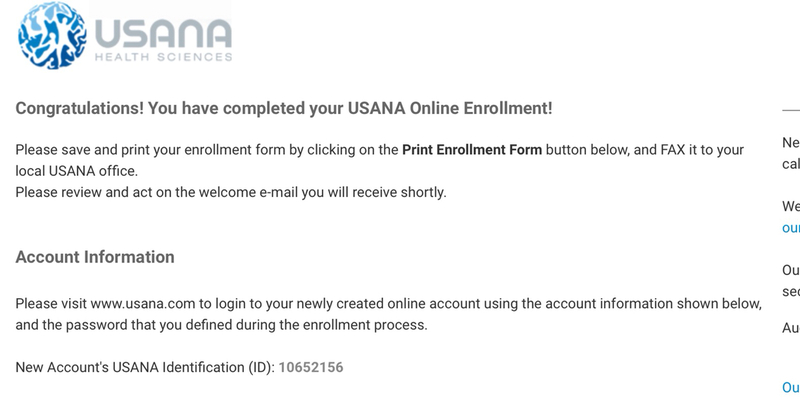Click the Account Information section heading
This screenshot has width=800, height=415.
click(95, 257)
